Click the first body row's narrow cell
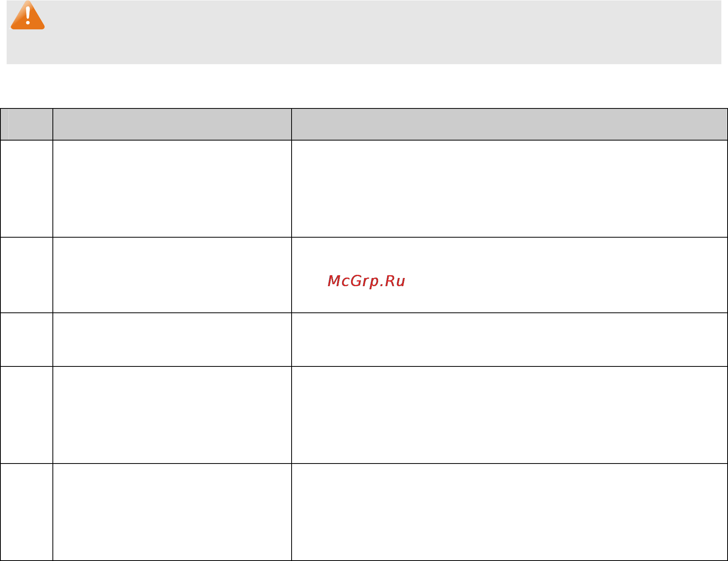 pos(27,189)
